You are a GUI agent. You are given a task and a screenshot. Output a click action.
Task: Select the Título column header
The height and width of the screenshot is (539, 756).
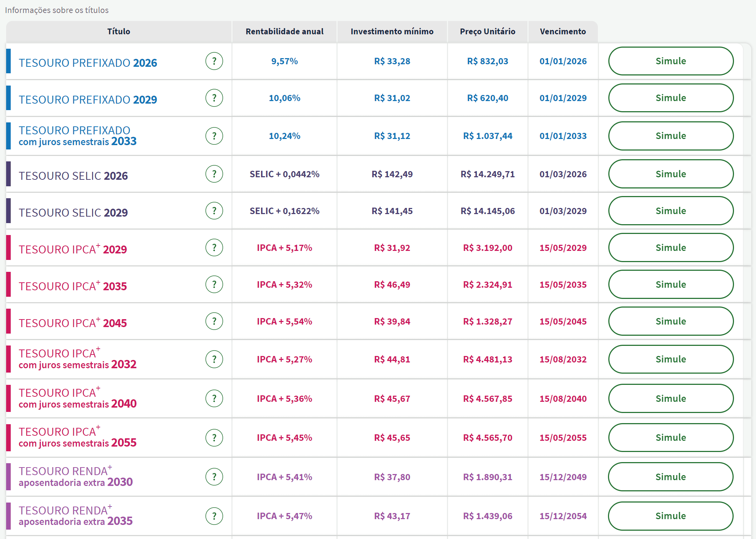point(119,31)
